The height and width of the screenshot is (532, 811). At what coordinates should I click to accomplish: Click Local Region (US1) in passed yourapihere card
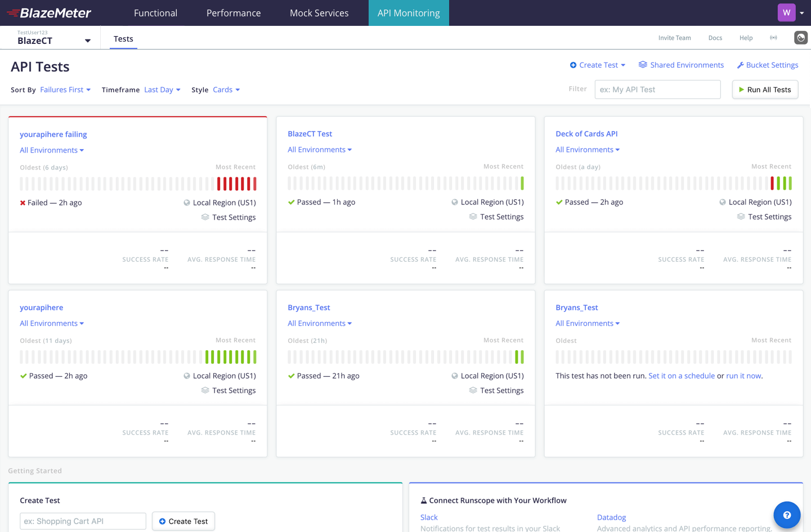pyautogui.click(x=225, y=376)
